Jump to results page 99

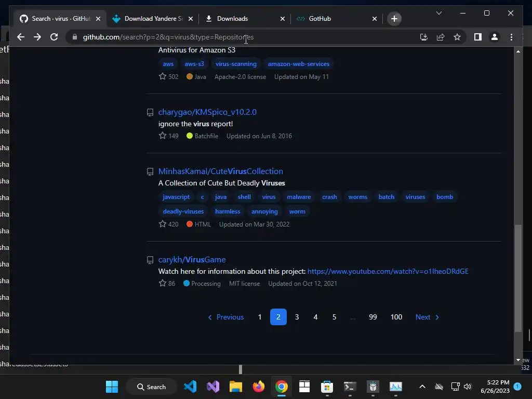(x=373, y=317)
